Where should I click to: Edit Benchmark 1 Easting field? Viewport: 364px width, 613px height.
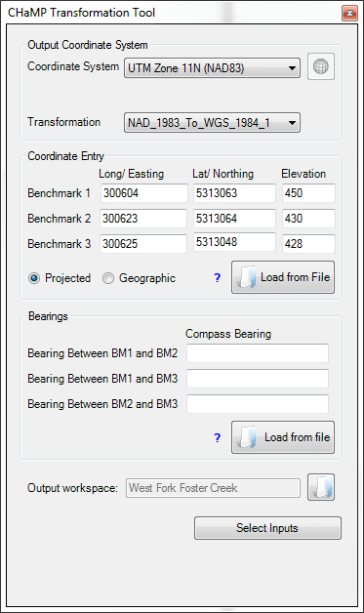[x=143, y=193]
